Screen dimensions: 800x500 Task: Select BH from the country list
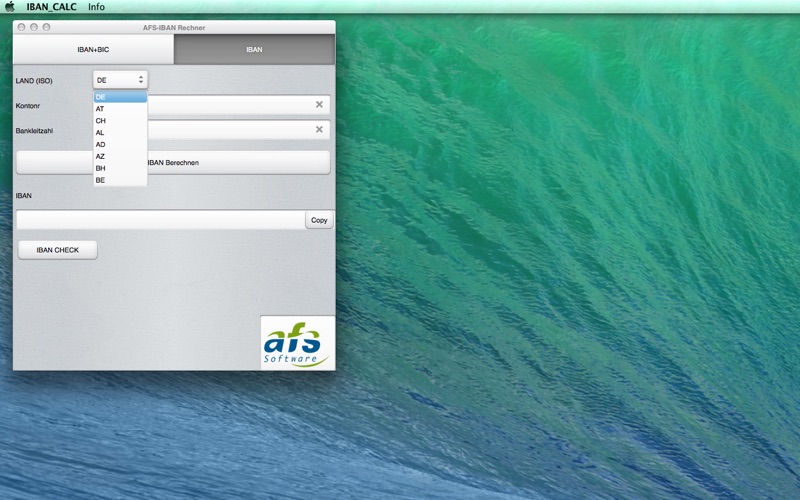pos(120,168)
